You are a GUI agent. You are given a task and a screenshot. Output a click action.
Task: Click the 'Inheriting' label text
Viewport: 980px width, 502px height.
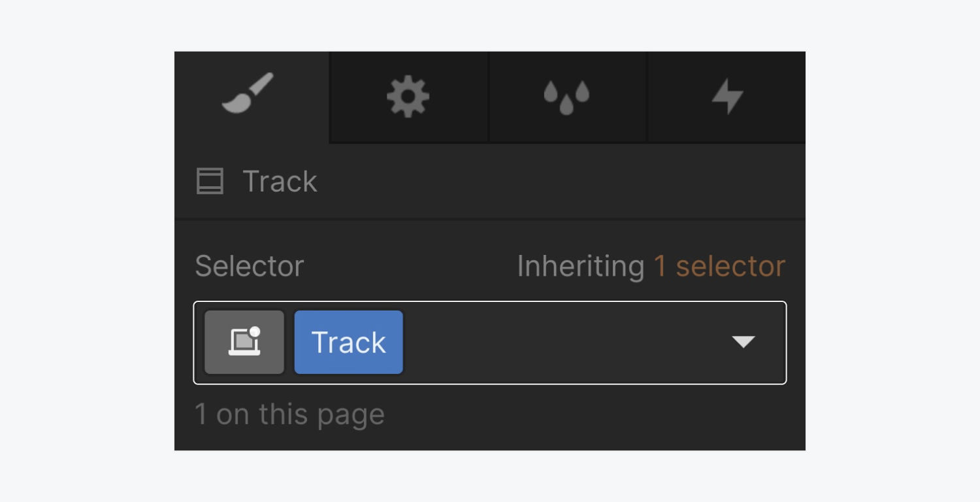581,266
